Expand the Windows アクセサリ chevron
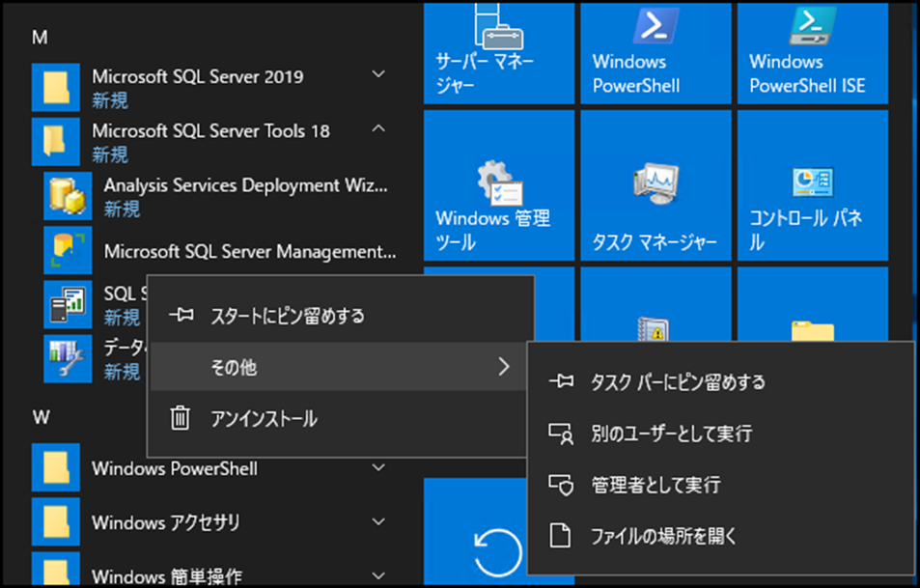 [379, 521]
